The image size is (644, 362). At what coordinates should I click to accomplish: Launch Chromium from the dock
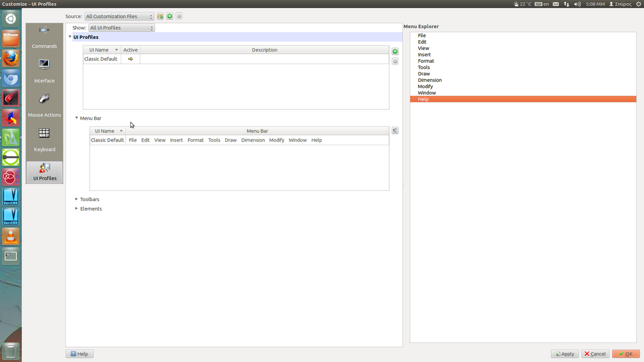11,78
